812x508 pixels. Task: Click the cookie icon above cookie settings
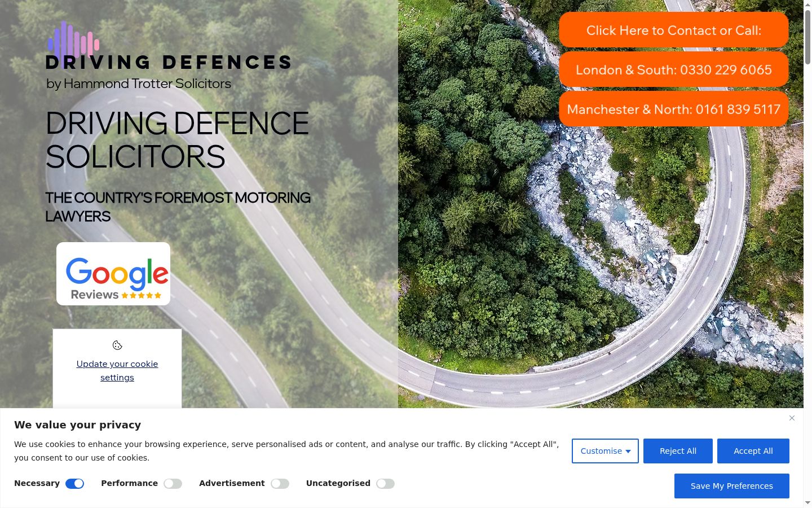coord(117,345)
